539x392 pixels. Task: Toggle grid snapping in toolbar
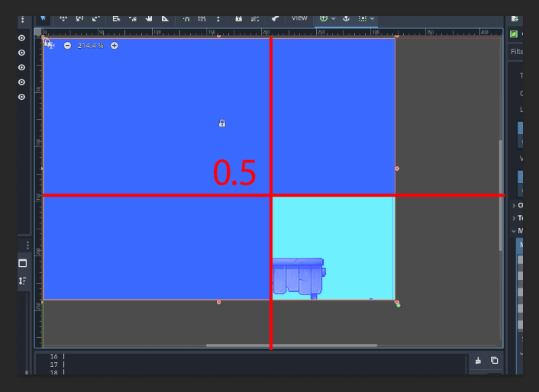click(202, 18)
